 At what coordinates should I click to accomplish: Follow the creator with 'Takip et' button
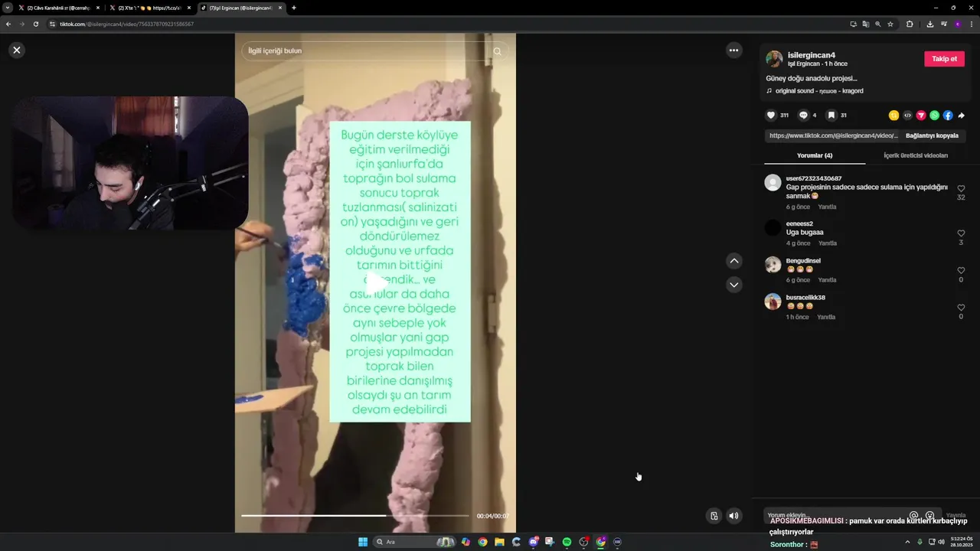click(x=944, y=59)
